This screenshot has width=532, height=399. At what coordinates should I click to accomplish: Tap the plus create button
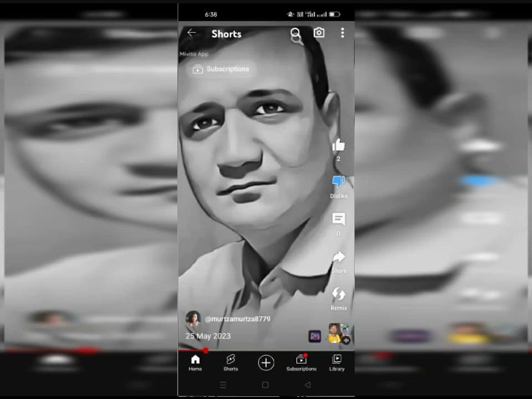tap(266, 363)
